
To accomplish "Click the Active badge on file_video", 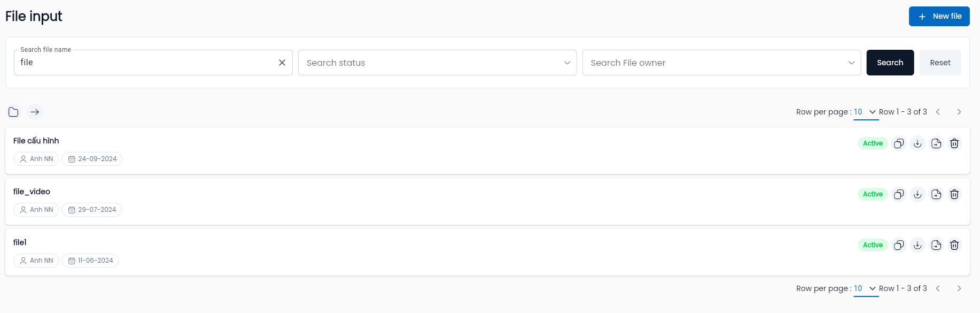I will [873, 194].
